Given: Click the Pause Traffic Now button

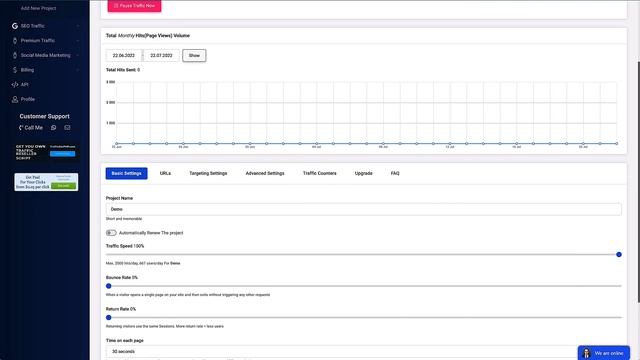Looking at the screenshot, I should [x=134, y=6].
